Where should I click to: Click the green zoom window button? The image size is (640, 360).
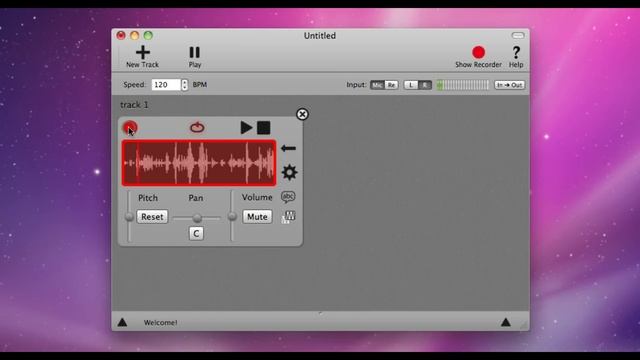click(x=148, y=36)
